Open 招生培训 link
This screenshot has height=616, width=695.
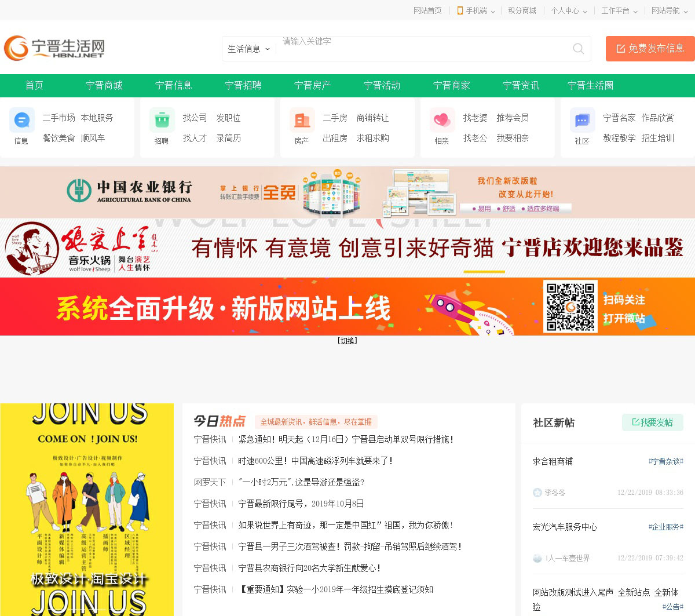658,138
